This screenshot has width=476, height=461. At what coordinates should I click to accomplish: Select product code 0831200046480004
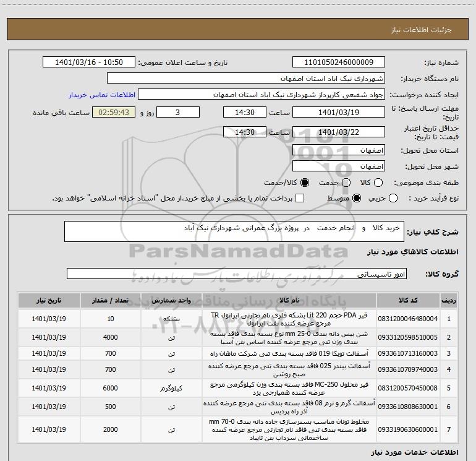408,319
